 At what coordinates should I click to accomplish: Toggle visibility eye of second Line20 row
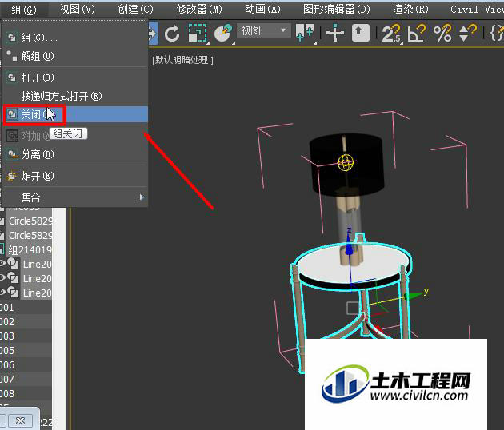[x=2, y=277]
